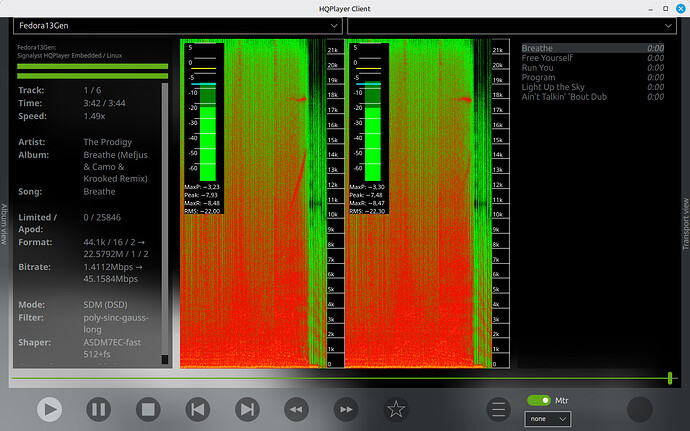Stop playback with the square button
Screen dimensions: 690x431
[x=148, y=409]
